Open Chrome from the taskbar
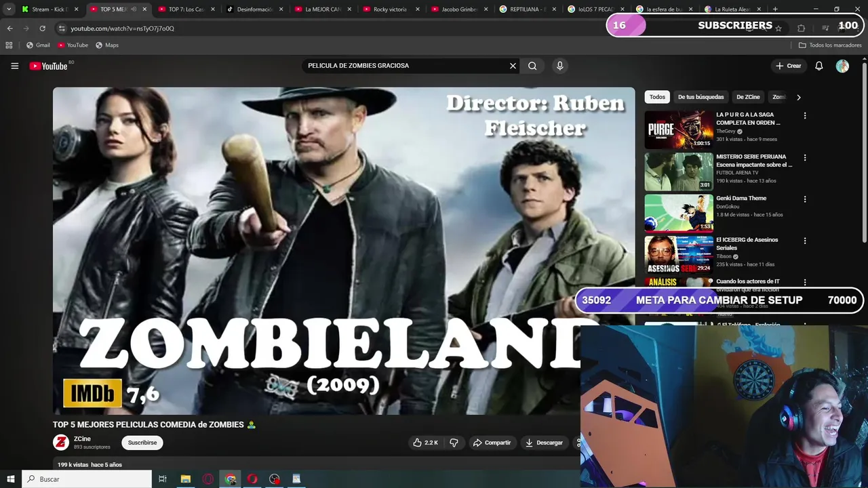The width and height of the screenshot is (868, 488). 231,479
